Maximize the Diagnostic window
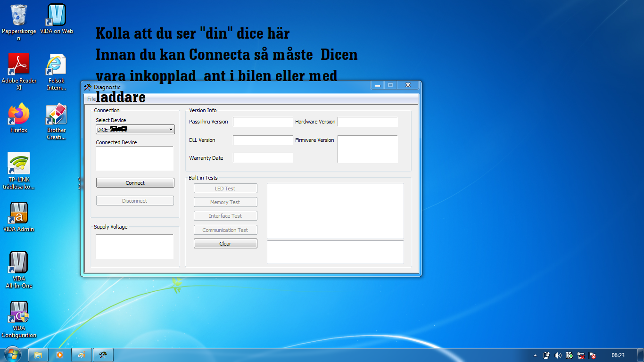 (390, 85)
